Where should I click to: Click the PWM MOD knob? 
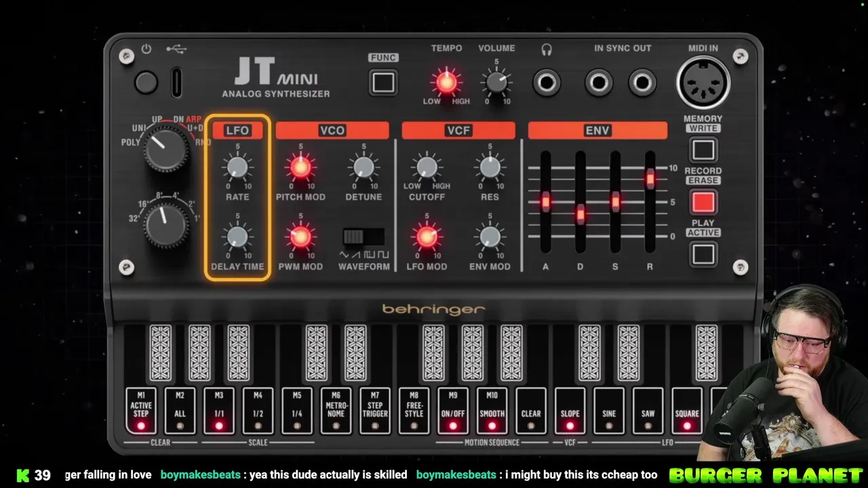(x=300, y=237)
